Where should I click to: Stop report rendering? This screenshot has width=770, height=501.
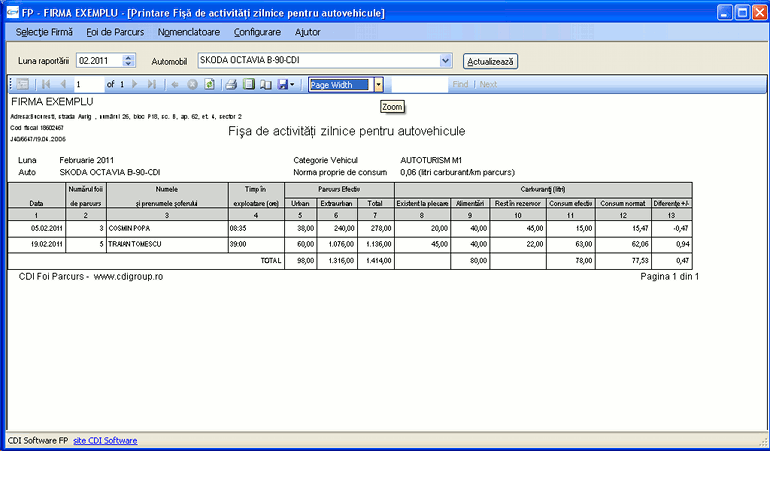point(192,84)
